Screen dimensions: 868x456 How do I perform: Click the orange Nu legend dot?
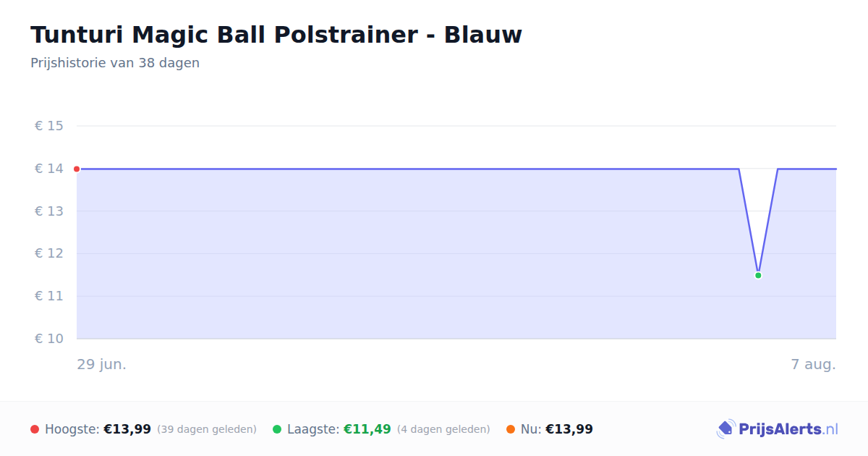coord(511,429)
